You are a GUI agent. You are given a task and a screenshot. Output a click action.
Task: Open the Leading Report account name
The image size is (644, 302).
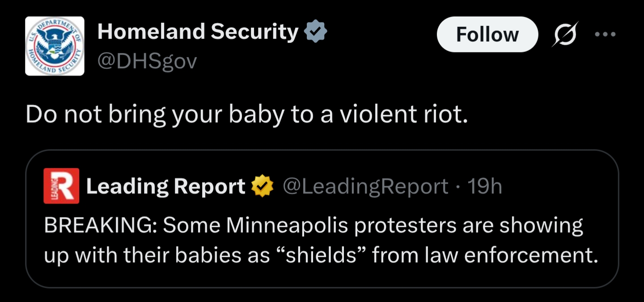(165, 187)
